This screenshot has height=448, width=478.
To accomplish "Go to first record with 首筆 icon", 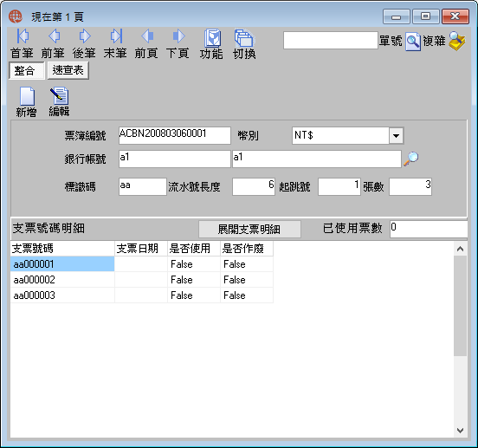I will point(23,36).
